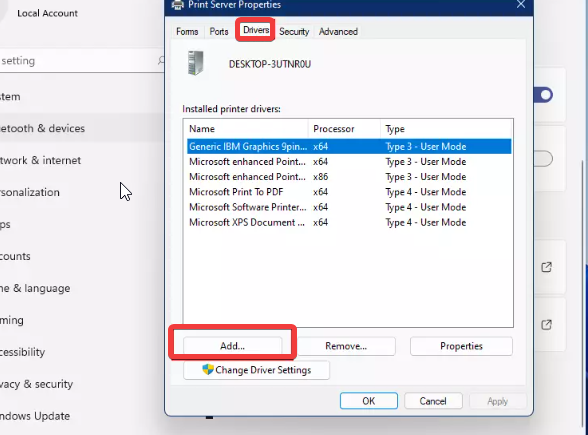The image size is (588, 435).
Task: Confirm with the OK button
Action: [x=369, y=401]
